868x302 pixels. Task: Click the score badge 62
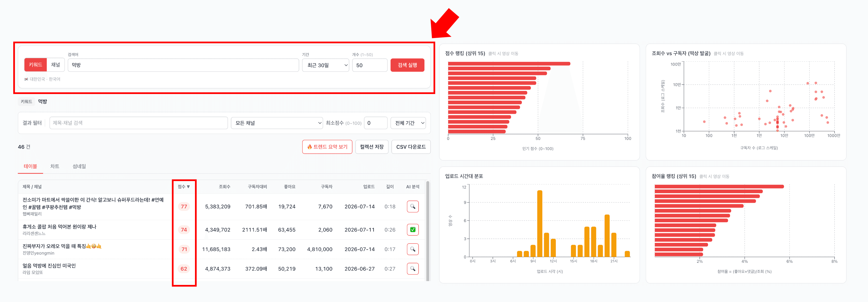[184, 269]
